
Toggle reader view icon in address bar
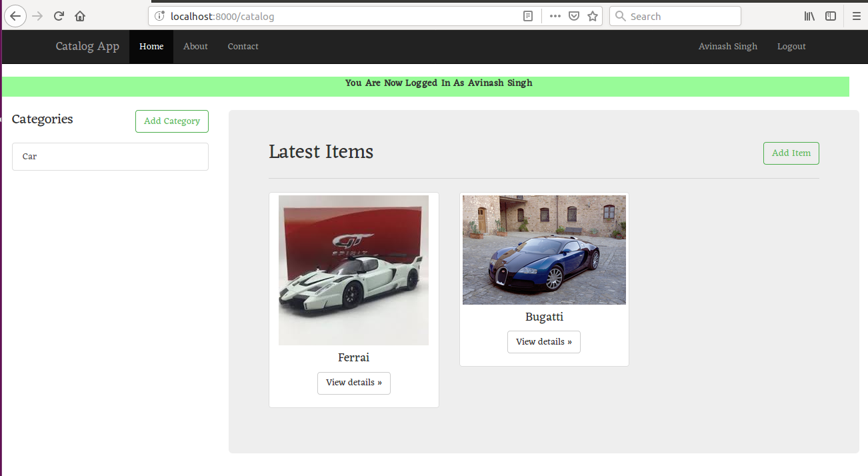528,16
